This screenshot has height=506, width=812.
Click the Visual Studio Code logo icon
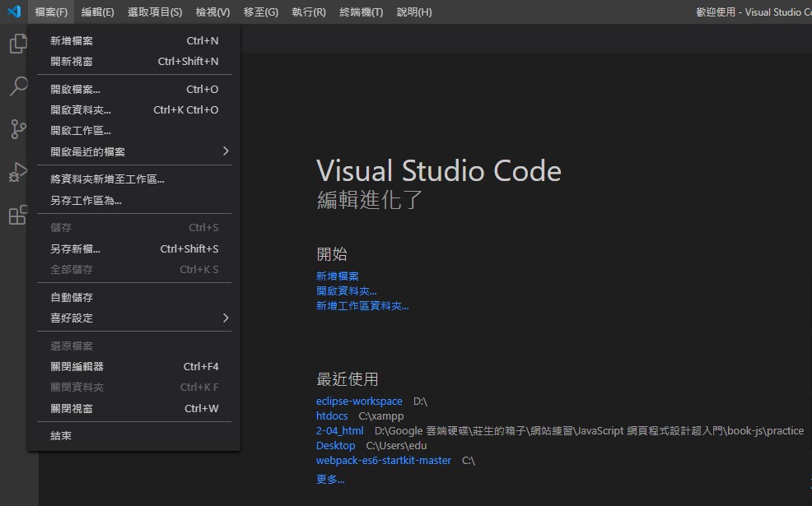(x=14, y=12)
